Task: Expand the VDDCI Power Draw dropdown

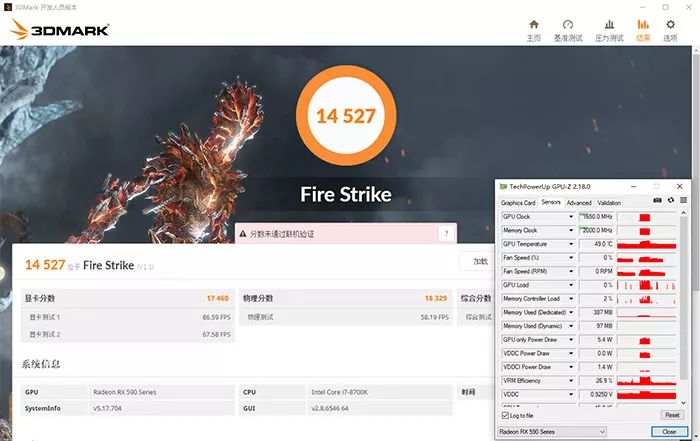Action: (x=571, y=367)
